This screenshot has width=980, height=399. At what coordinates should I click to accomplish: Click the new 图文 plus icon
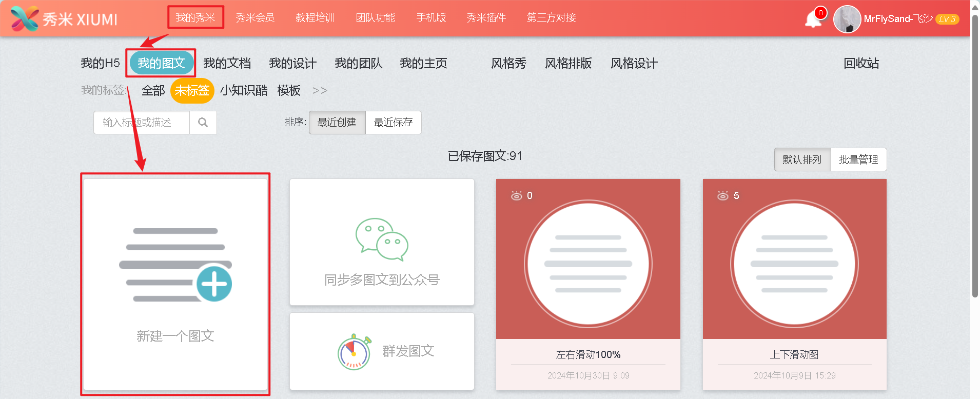[214, 284]
